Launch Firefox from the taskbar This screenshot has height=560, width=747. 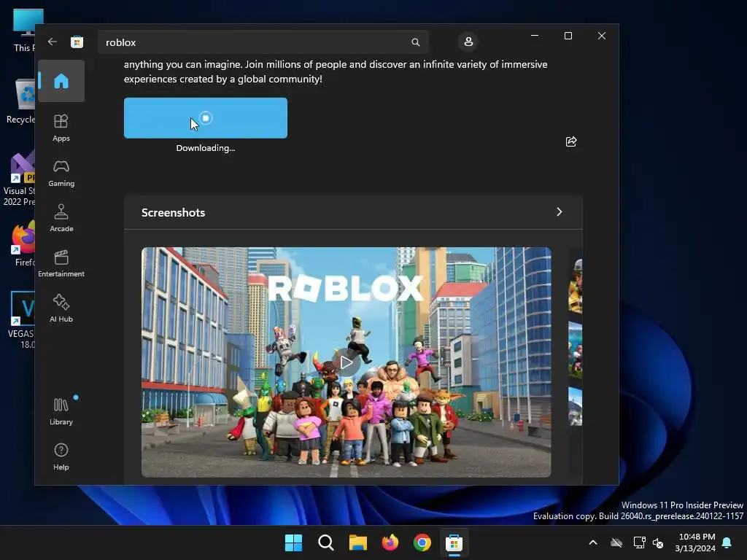(390, 542)
